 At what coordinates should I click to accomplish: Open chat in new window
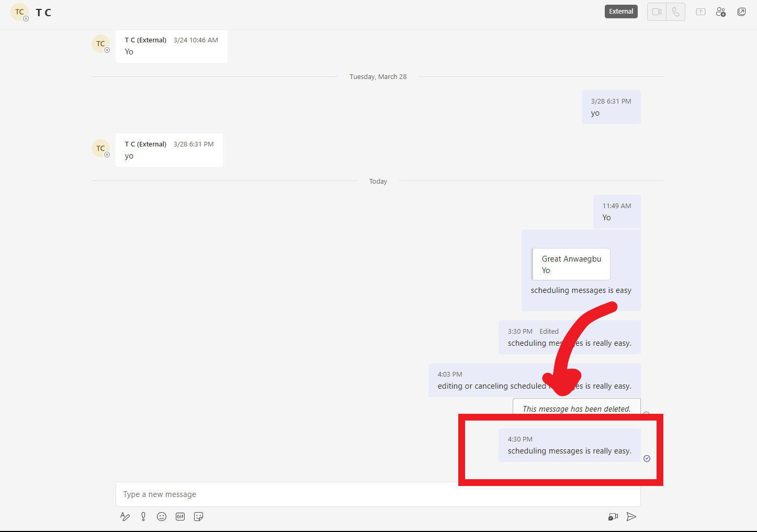[x=741, y=12]
